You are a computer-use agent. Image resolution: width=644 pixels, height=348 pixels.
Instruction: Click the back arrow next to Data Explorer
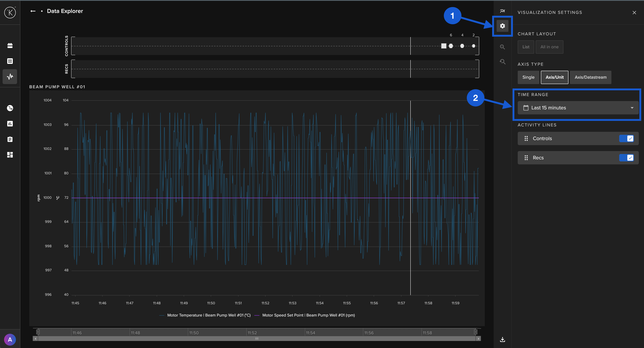coord(33,11)
